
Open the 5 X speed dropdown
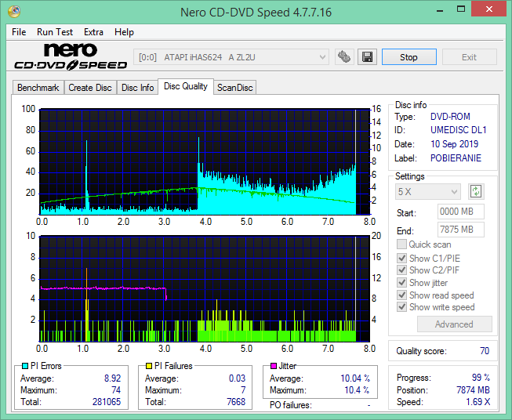tap(428, 191)
